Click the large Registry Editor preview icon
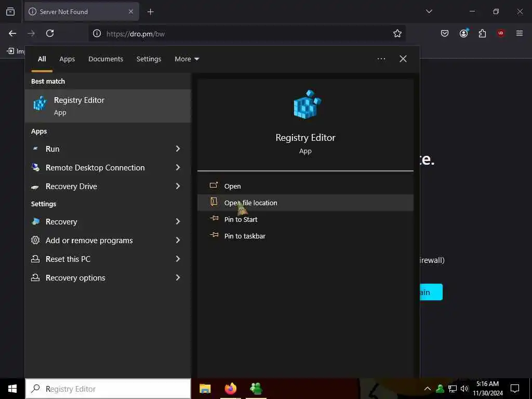This screenshot has height=399, width=532. (x=307, y=104)
